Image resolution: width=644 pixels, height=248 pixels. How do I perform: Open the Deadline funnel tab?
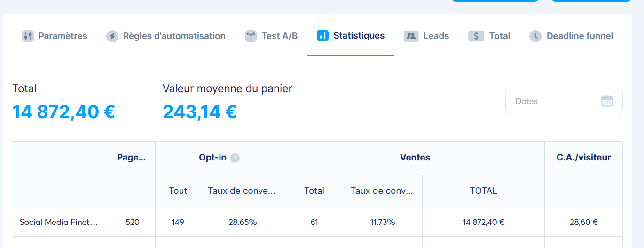click(x=579, y=36)
